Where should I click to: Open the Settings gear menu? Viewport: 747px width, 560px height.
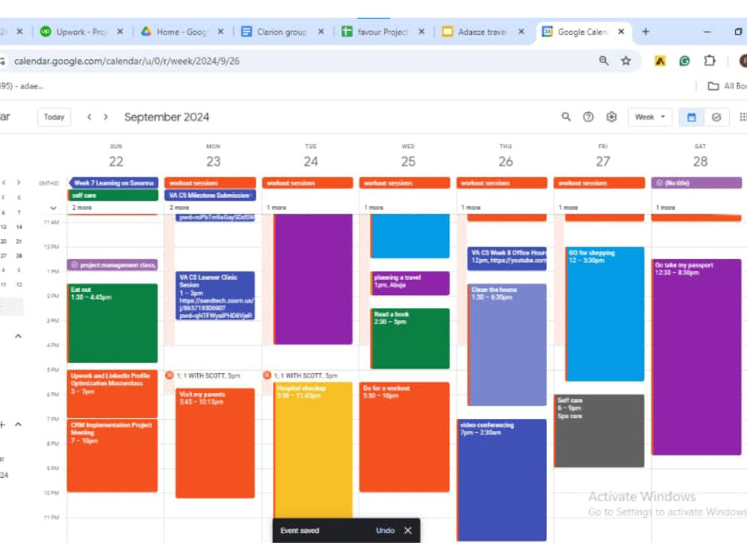[x=611, y=116]
